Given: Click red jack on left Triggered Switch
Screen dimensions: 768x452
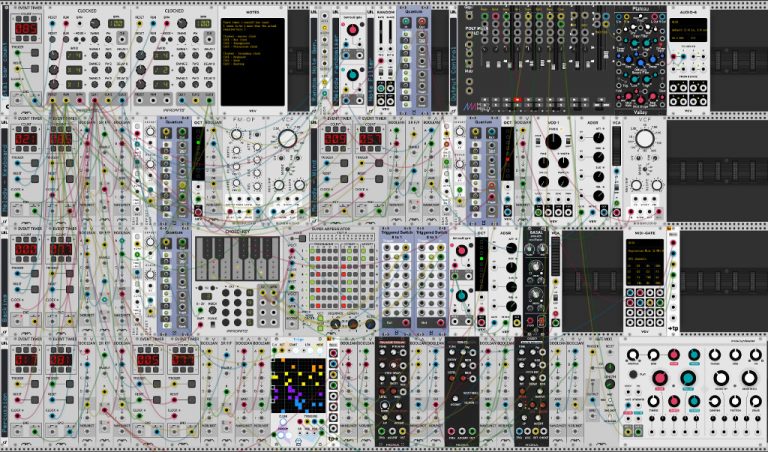Looking at the screenshot, I should click(406, 323).
